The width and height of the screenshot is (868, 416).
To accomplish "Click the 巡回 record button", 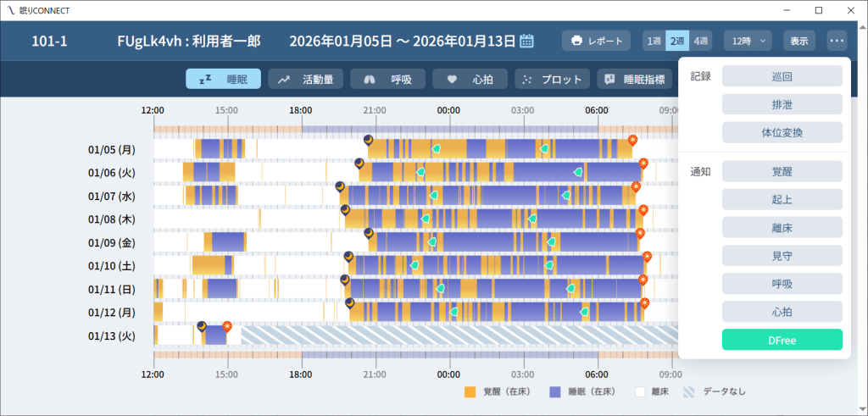I will (x=782, y=75).
